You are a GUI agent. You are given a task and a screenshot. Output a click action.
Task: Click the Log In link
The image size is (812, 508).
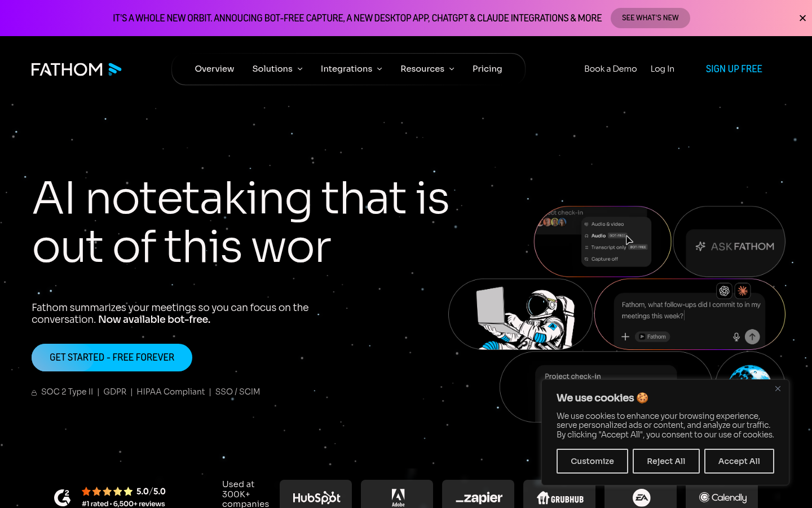662,69
